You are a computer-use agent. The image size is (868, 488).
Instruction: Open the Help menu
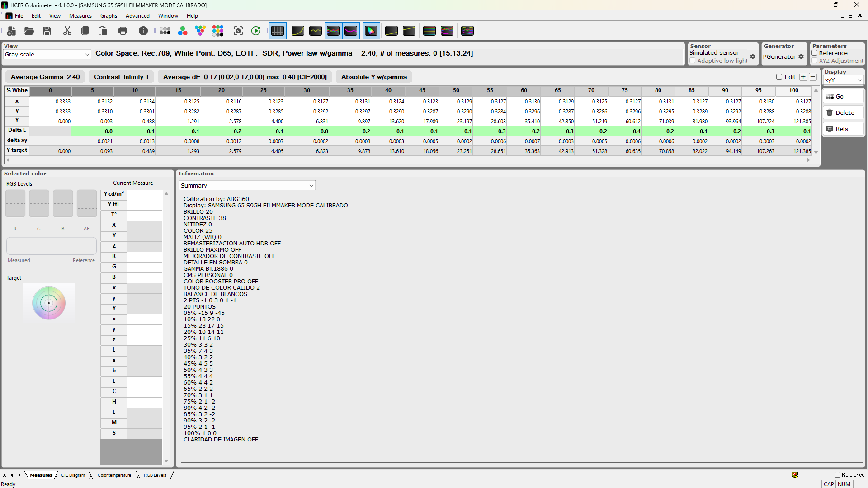192,15
